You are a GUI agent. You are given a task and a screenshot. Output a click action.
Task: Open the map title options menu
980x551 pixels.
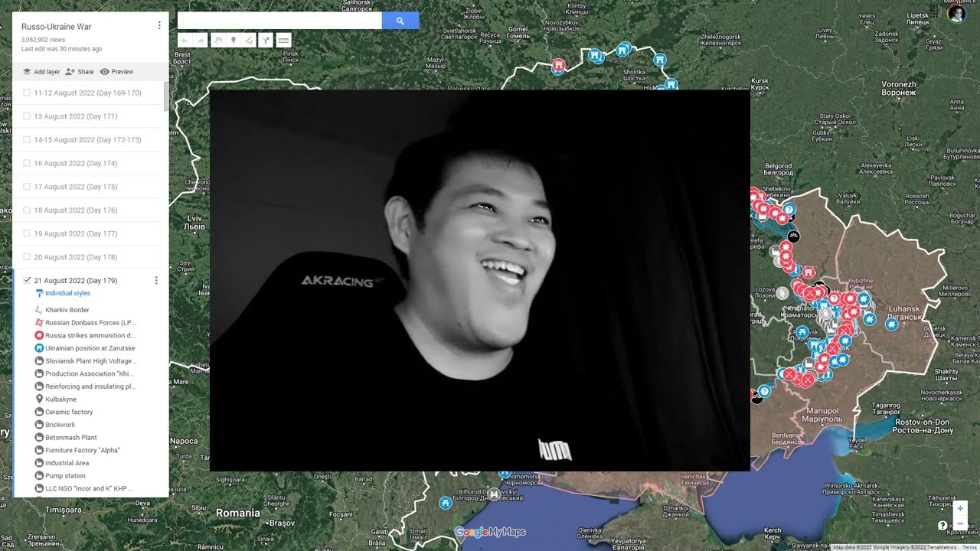pos(159,25)
